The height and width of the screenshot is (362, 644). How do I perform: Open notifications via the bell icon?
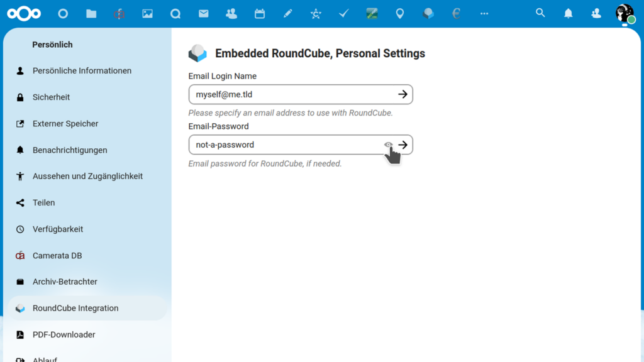pos(568,13)
